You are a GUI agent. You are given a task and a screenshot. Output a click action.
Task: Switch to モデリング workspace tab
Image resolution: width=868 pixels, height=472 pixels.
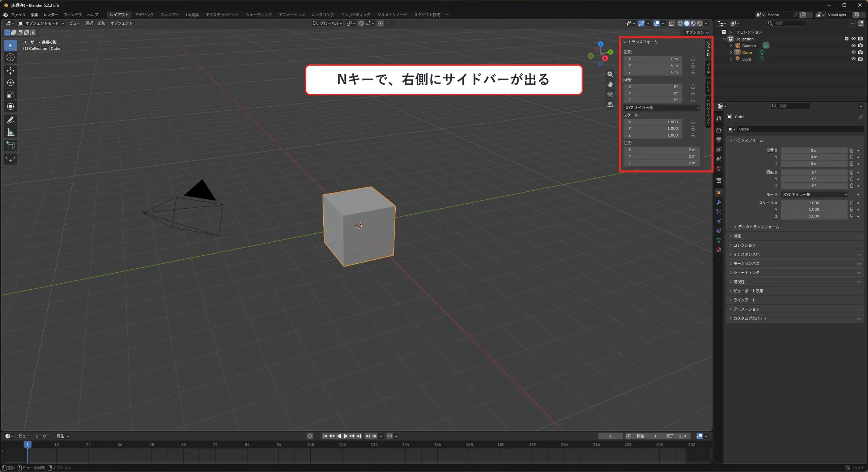(144, 15)
